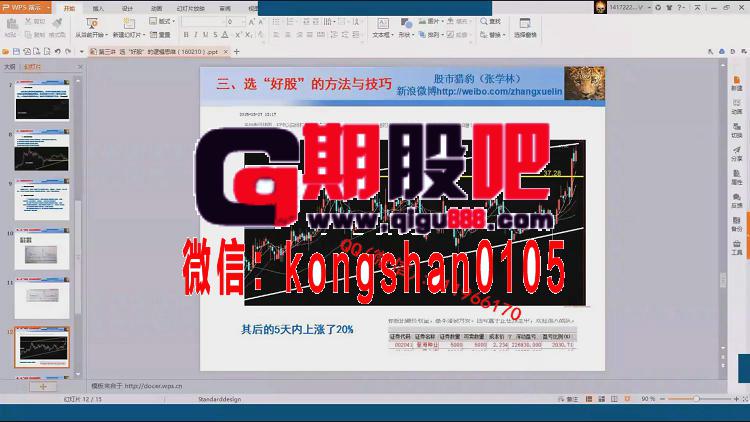Screen dimensions: 750x422
Task: Start slideshow icon in status bar
Action: (627, 399)
